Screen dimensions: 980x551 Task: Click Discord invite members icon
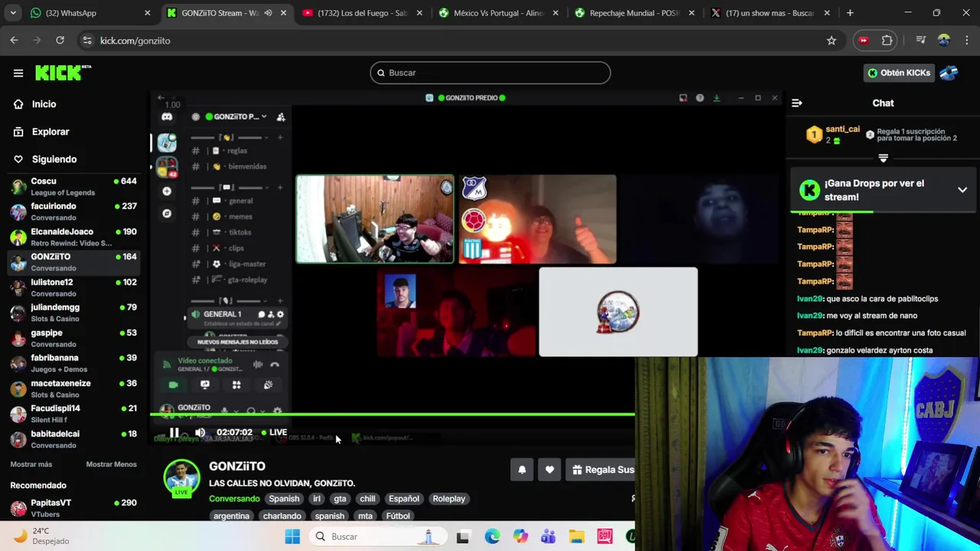(281, 116)
